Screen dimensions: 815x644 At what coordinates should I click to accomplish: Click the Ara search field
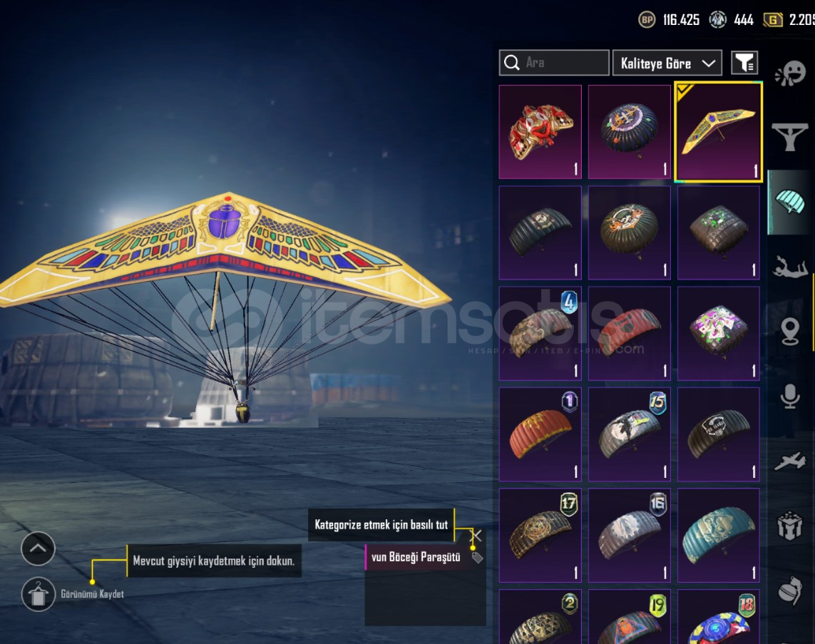[554, 63]
